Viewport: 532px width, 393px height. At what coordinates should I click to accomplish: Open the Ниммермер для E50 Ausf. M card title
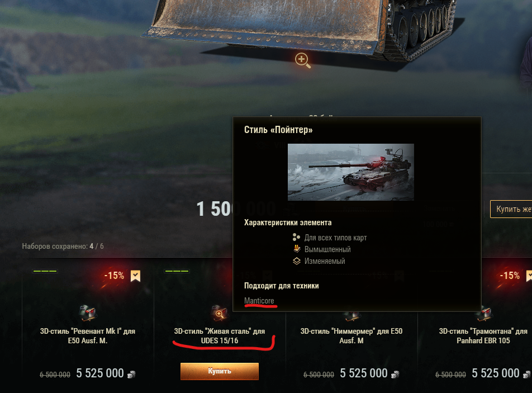[351, 335]
